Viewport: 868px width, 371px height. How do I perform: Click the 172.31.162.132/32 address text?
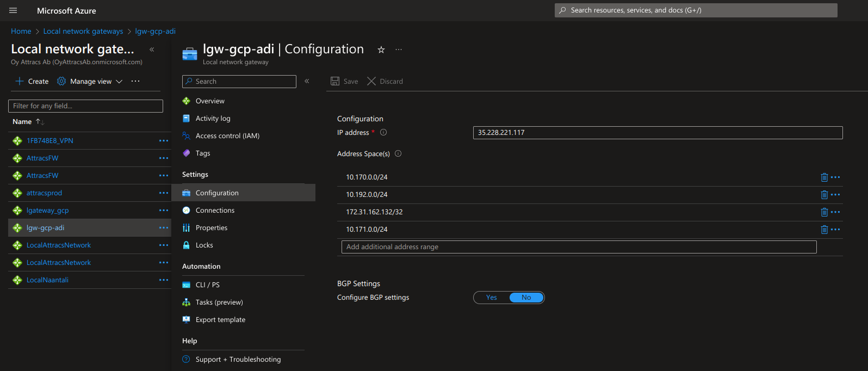click(375, 212)
